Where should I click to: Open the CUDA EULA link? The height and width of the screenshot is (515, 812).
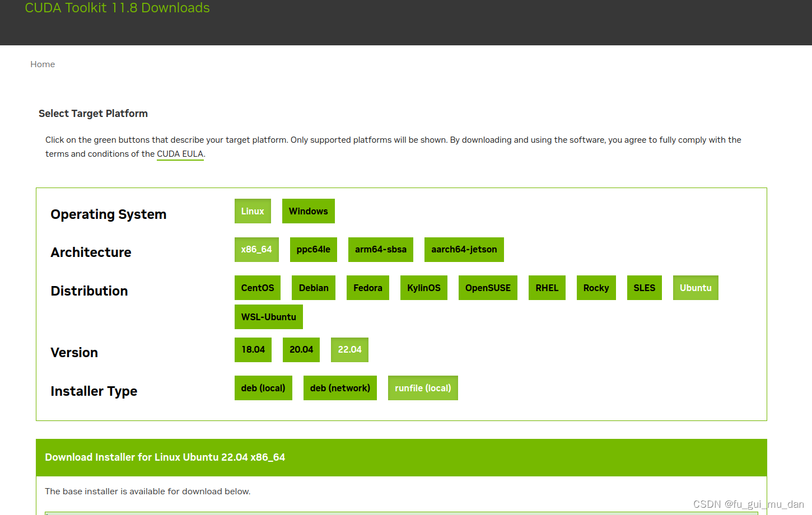tap(180, 154)
